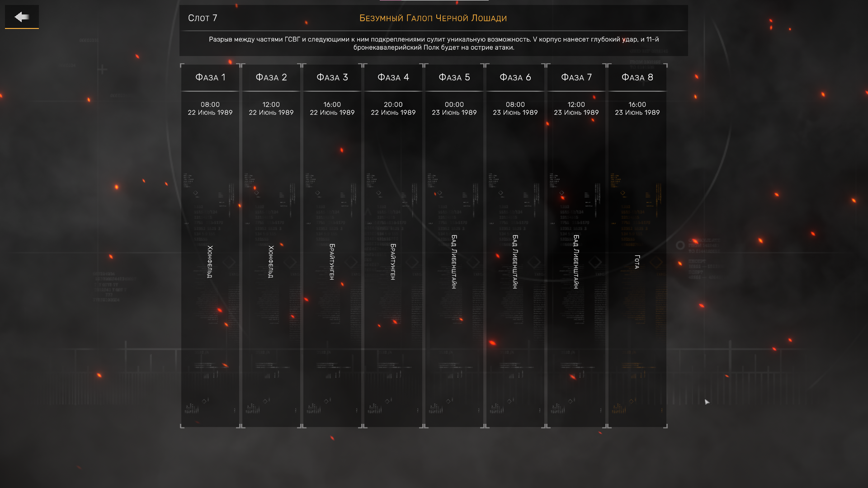The width and height of the screenshot is (868, 488).
Task: Click the Брайтунген map in phase 3
Action: pos(332,262)
